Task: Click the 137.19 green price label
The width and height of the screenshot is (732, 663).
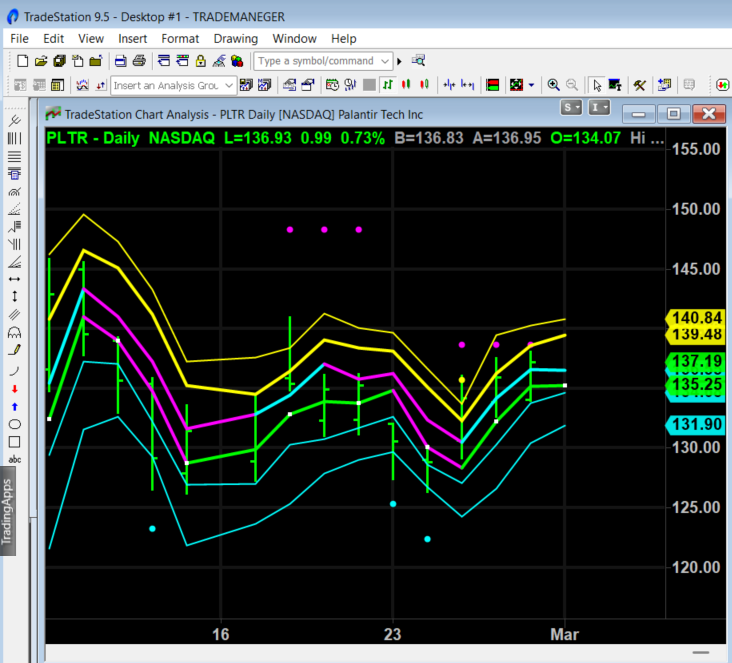Action: point(696,361)
